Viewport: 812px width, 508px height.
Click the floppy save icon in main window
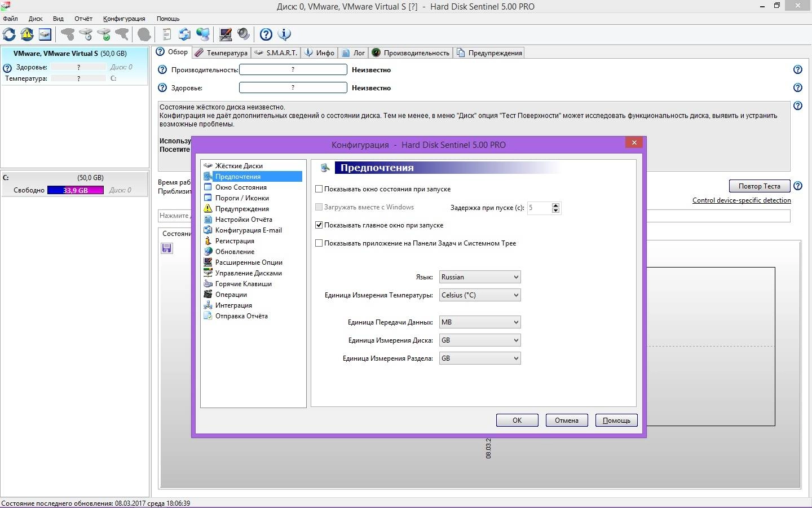(167, 248)
